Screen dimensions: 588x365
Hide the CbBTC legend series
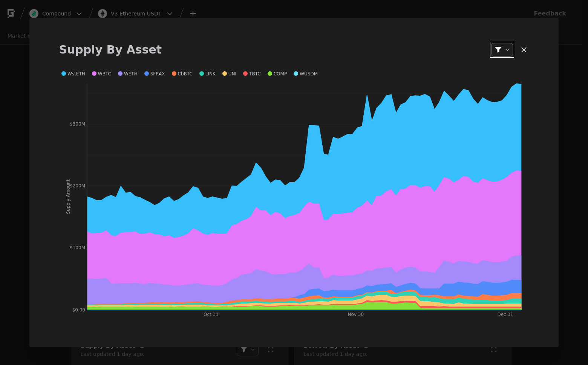coord(182,74)
